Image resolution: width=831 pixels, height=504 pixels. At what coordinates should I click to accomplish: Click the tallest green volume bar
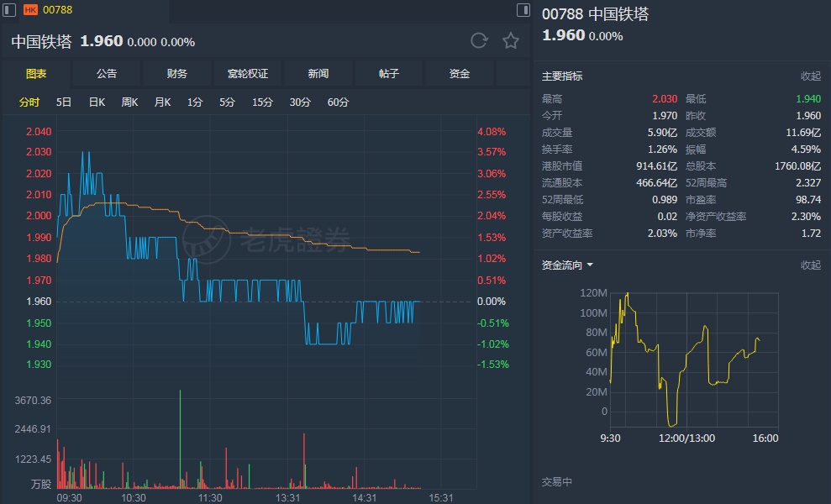(x=180, y=438)
